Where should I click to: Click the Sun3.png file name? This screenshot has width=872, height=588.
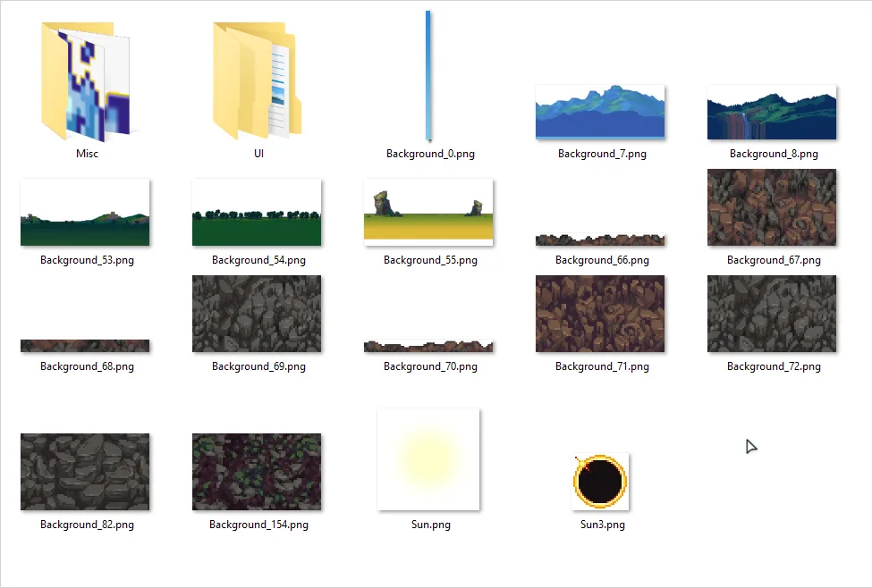coord(602,525)
